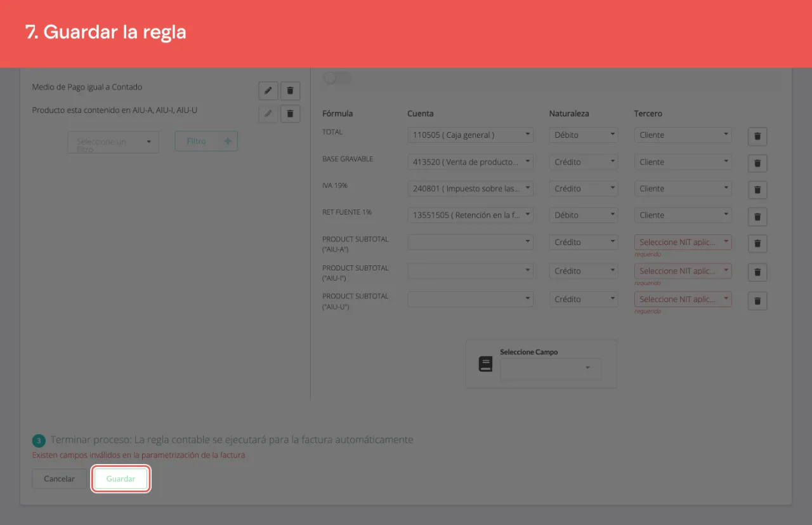The height and width of the screenshot is (525, 812).
Task: Open the Cuenta dropdown for BASE GRAVABLE
Action: point(471,162)
